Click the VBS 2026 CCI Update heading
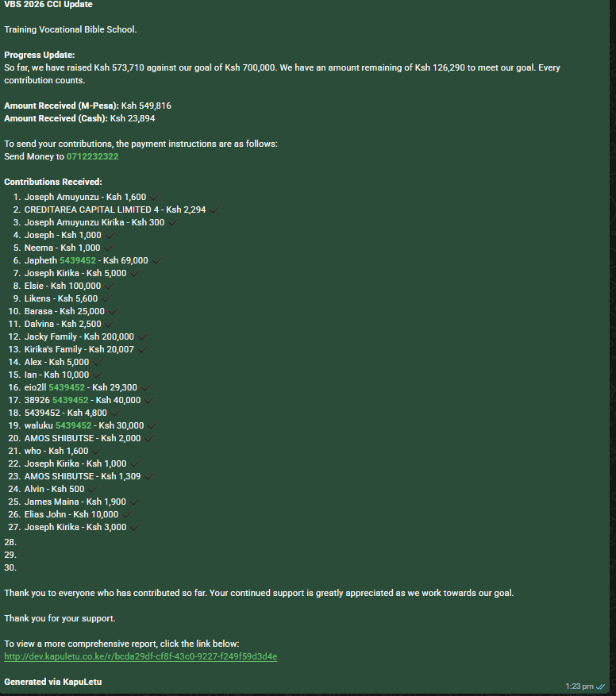616x696 pixels. click(48, 5)
